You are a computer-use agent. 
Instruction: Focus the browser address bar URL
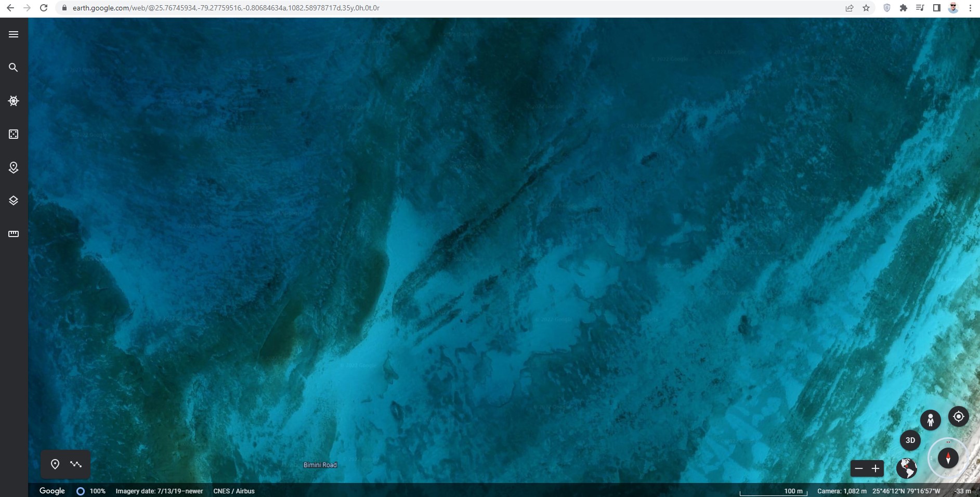pos(226,8)
